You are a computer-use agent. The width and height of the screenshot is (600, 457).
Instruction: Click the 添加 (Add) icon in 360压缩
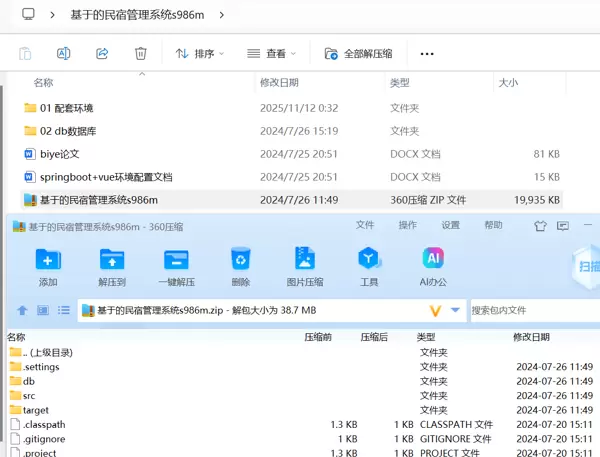pos(48,260)
